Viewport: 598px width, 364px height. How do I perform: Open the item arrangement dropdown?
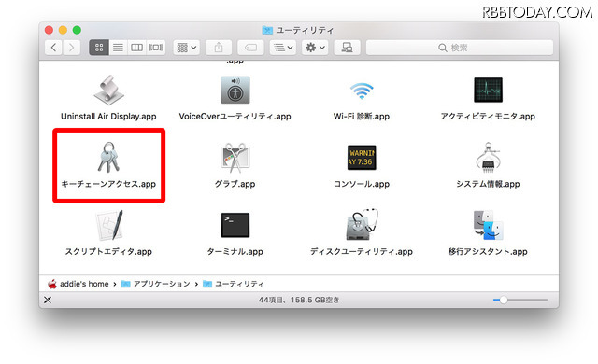point(186,48)
